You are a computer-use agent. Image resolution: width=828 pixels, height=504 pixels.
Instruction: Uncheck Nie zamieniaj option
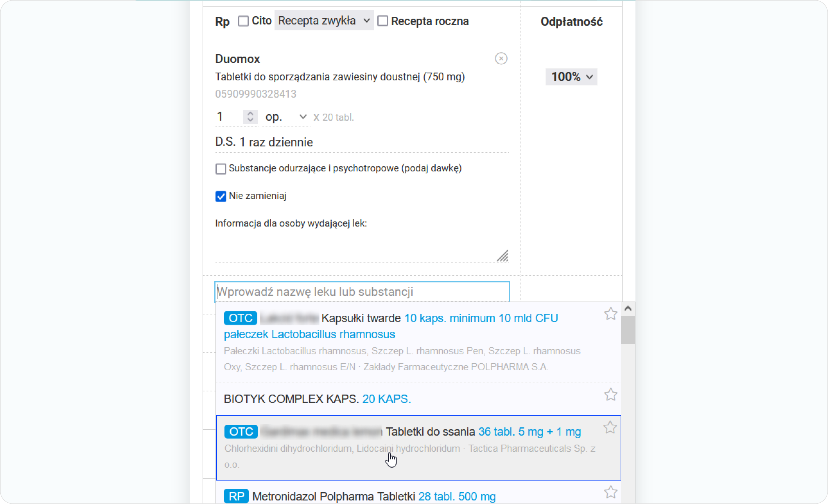point(221,196)
